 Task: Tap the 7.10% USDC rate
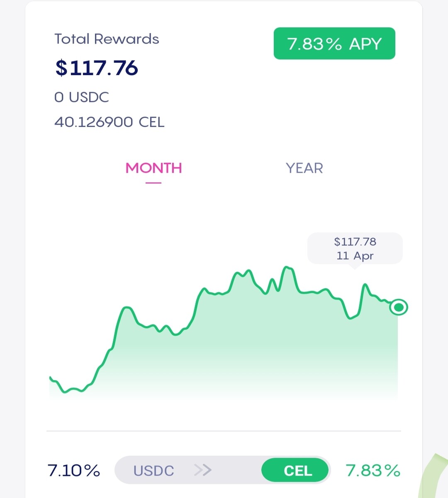click(x=74, y=471)
